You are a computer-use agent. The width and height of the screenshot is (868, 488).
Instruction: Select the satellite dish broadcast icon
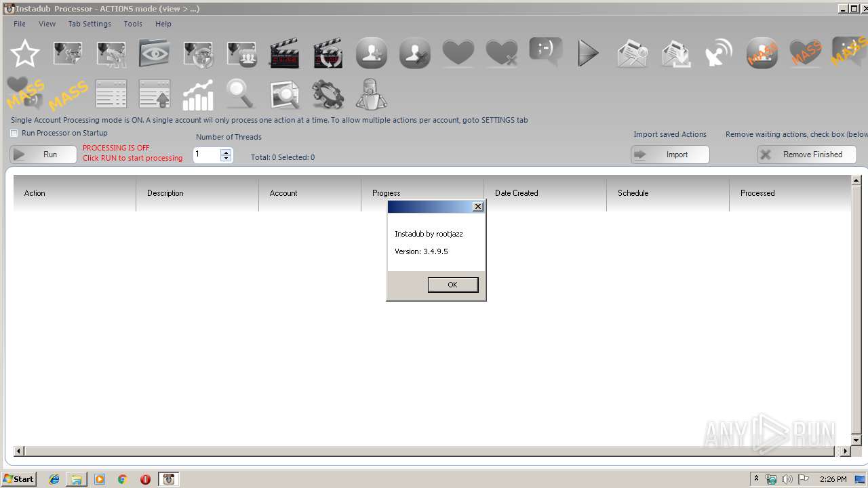719,53
